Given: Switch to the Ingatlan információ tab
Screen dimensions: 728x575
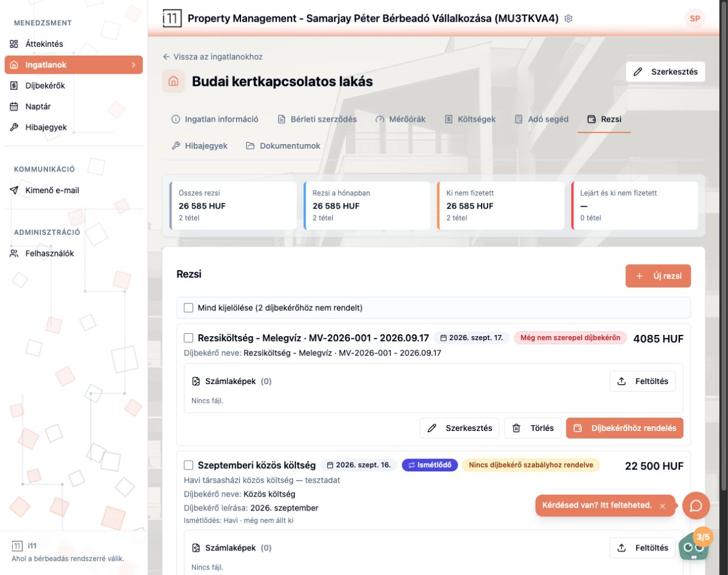Looking at the screenshot, I should [x=215, y=119].
